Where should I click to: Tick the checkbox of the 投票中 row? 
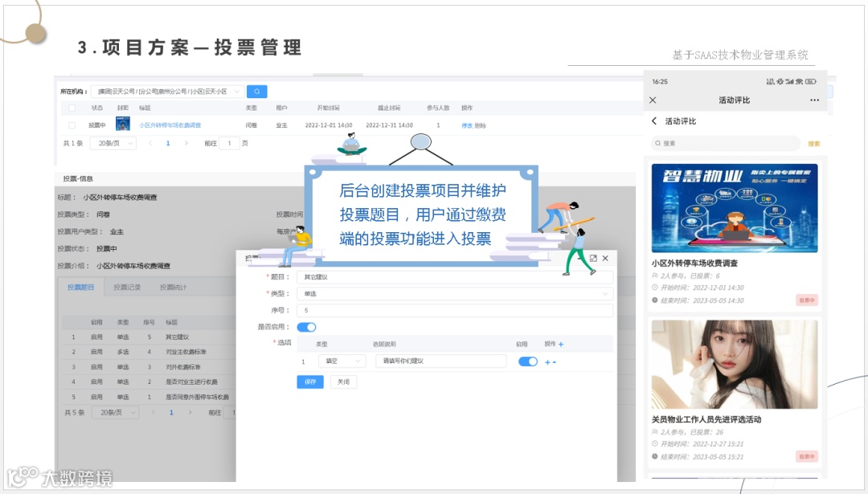pyautogui.click(x=72, y=125)
